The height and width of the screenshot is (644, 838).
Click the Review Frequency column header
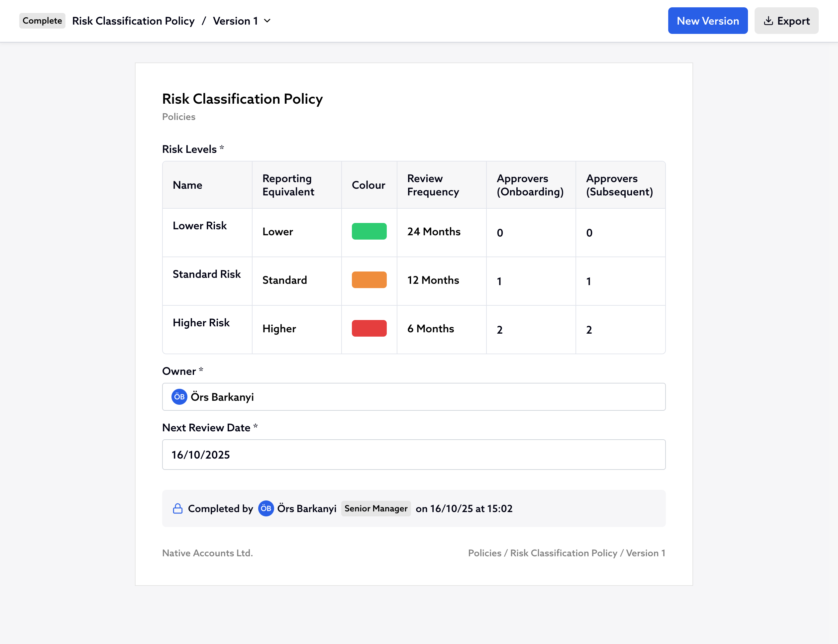point(433,185)
